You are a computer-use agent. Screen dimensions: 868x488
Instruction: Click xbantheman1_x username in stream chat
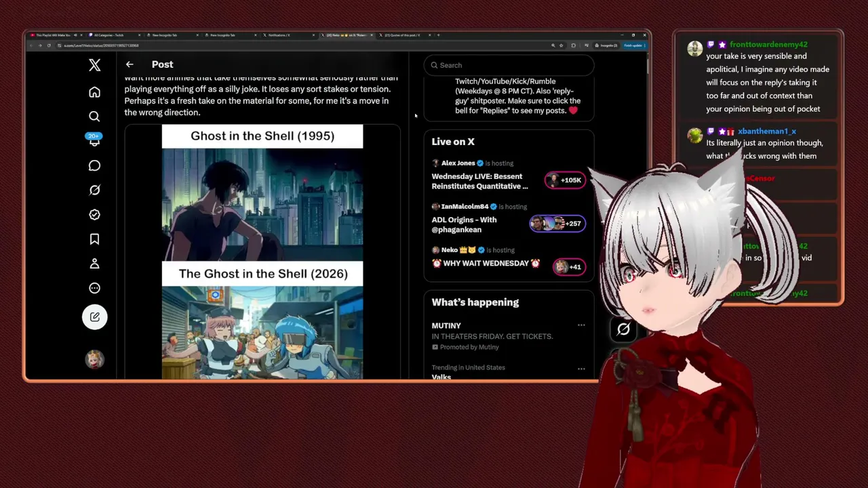pos(767,131)
